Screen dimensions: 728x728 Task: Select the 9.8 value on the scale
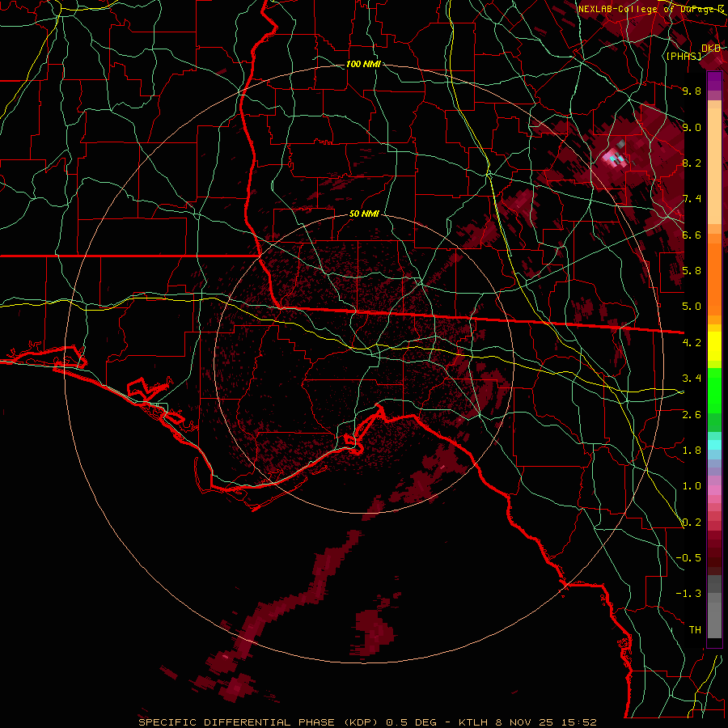692,91
